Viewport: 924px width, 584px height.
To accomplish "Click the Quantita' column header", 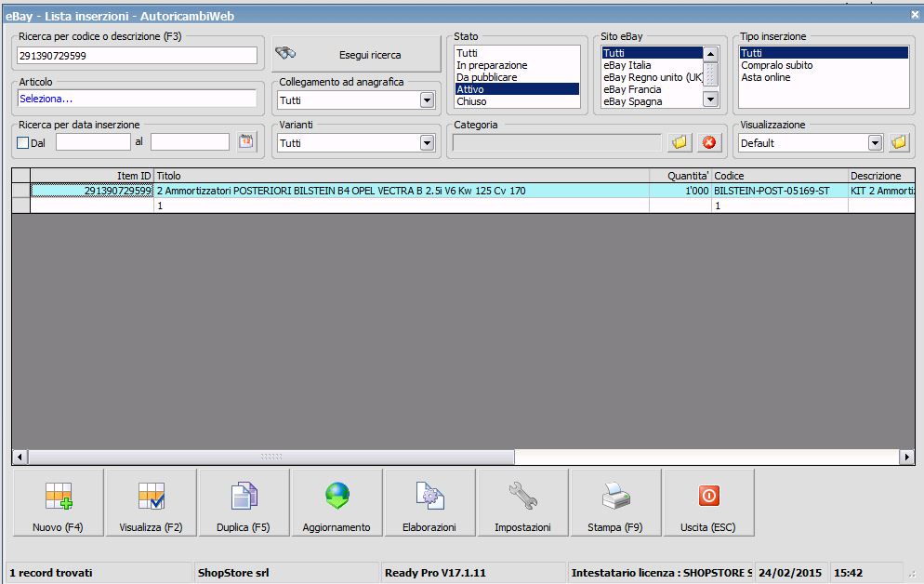I will click(x=680, y=176).
